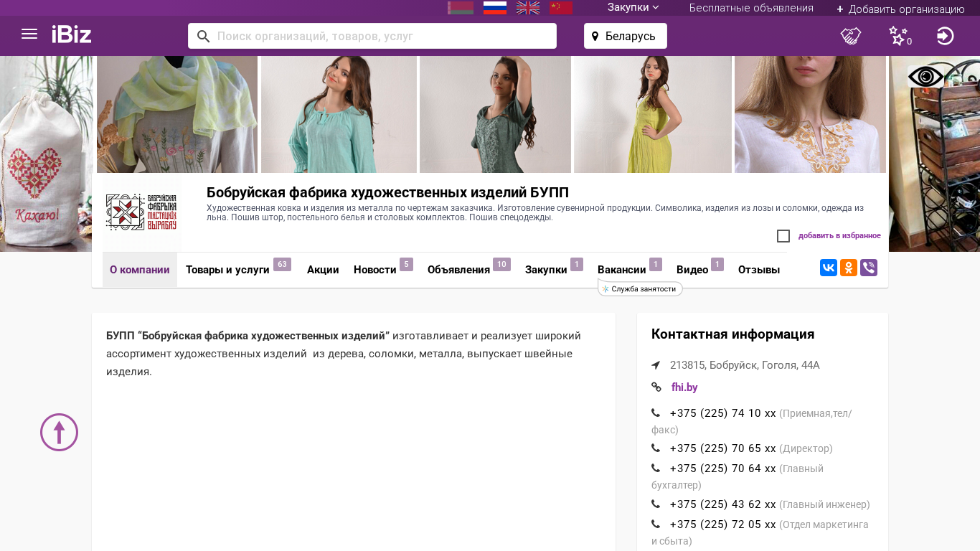Reveal phone number for Главный инженер

tap(722, 504)
